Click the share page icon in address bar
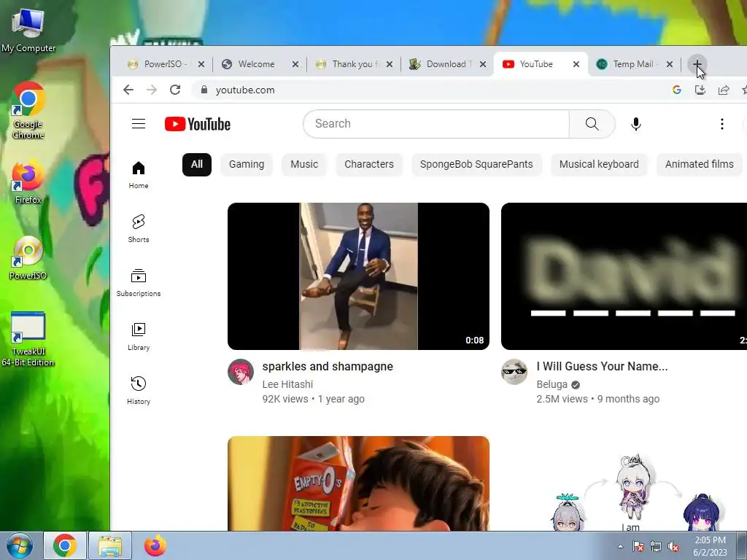The width and height of the screenshot is (747, 560). pyautogui.click(x=723, y=90)
